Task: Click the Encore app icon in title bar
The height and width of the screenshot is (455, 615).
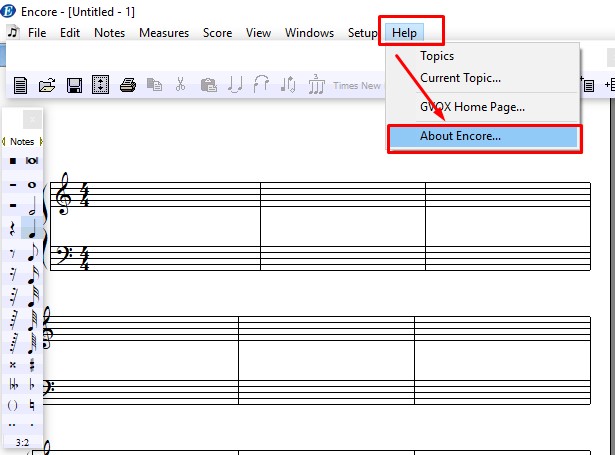Action: coord(8,11)
